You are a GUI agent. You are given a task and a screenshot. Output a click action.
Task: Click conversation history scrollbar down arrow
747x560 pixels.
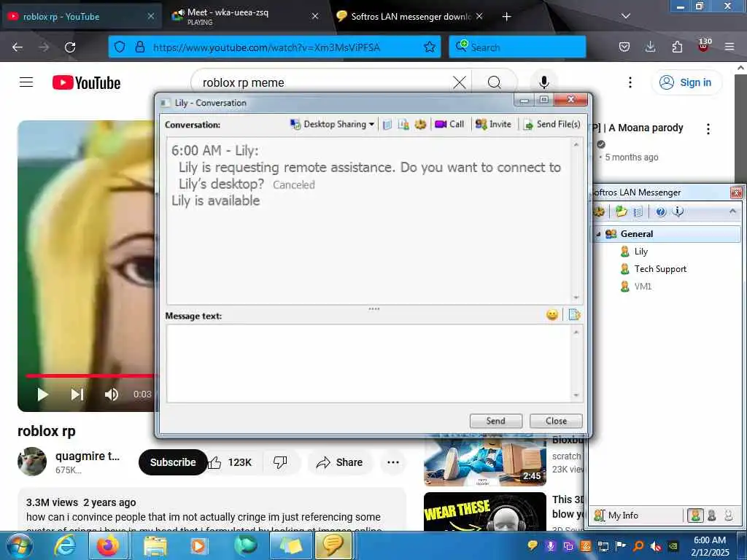click(x=576, y=297)
